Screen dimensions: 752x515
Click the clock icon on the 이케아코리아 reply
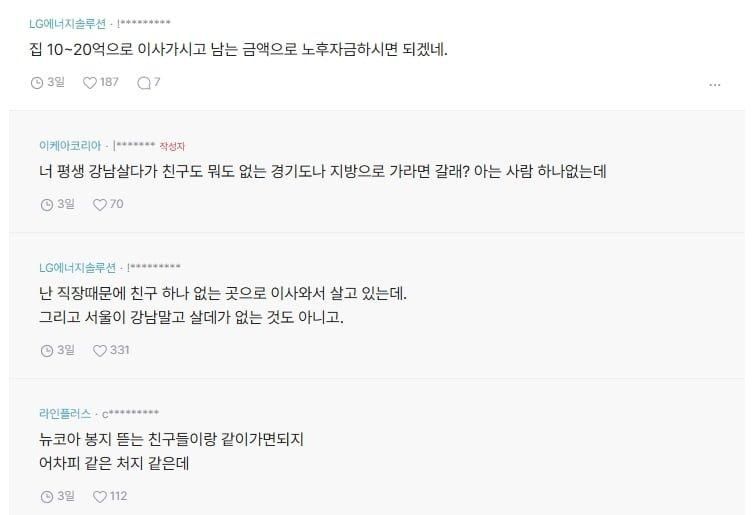coord(47,205)
